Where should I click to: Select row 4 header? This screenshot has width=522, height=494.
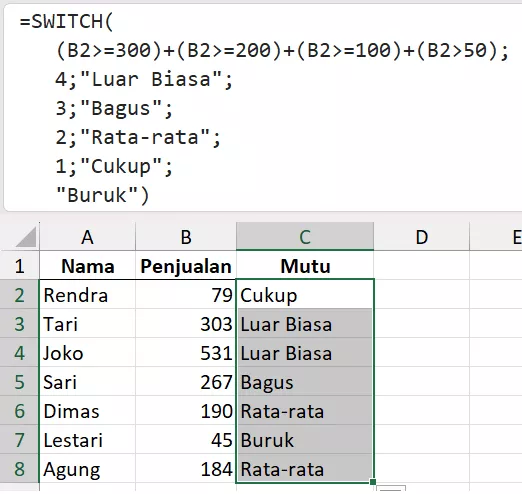pyautogui.click(x=19, y=353)
